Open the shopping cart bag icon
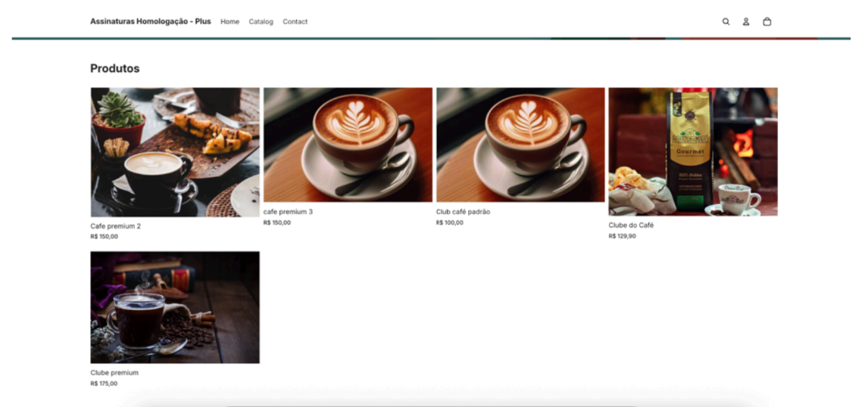 (767, 22)
